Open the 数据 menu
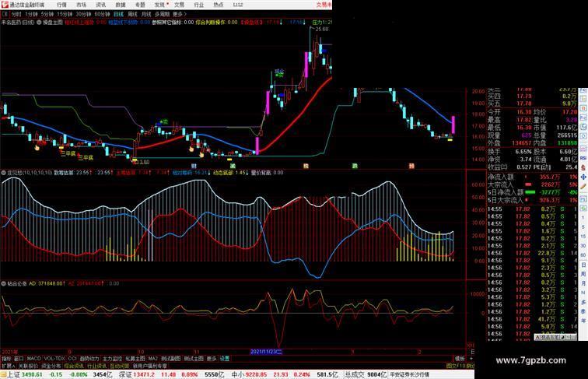The image size is (588, 379). (x=121, y=5)
